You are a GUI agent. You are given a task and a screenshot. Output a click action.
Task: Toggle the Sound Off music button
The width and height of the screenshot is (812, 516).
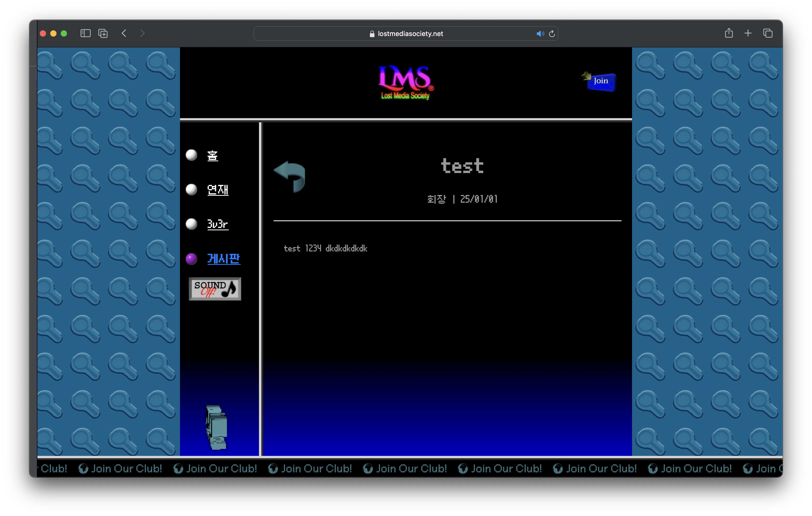[215, 289]
